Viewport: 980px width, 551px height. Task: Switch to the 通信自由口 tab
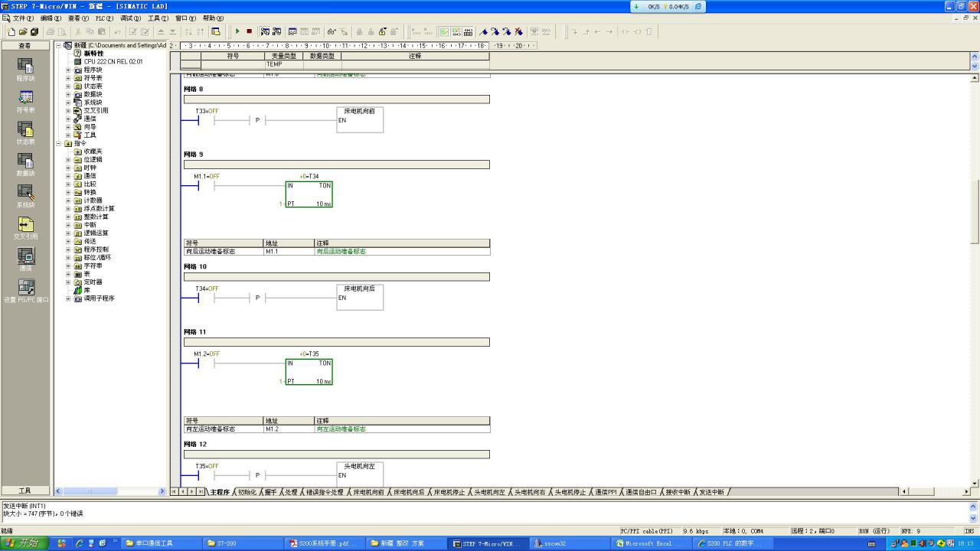[x=642, y=492]
